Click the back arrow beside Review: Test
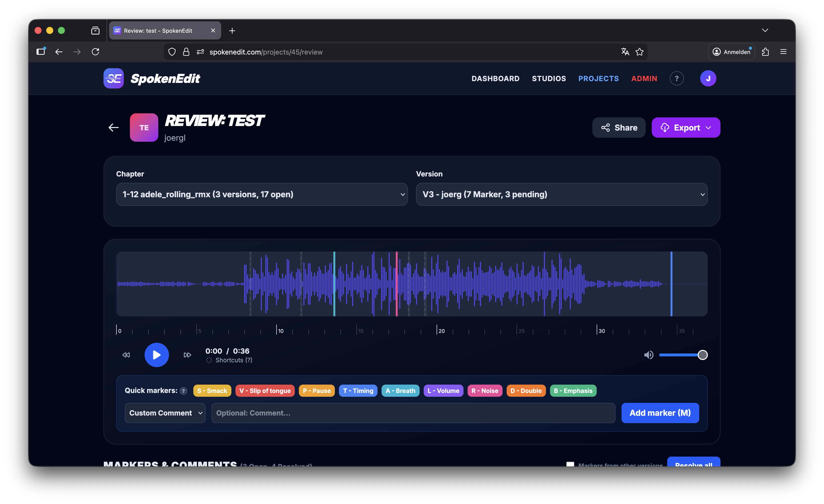 [114, 127]
